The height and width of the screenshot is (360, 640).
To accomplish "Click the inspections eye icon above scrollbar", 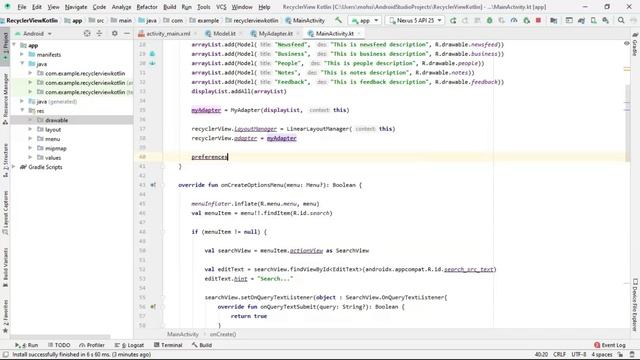I will 627,43.
